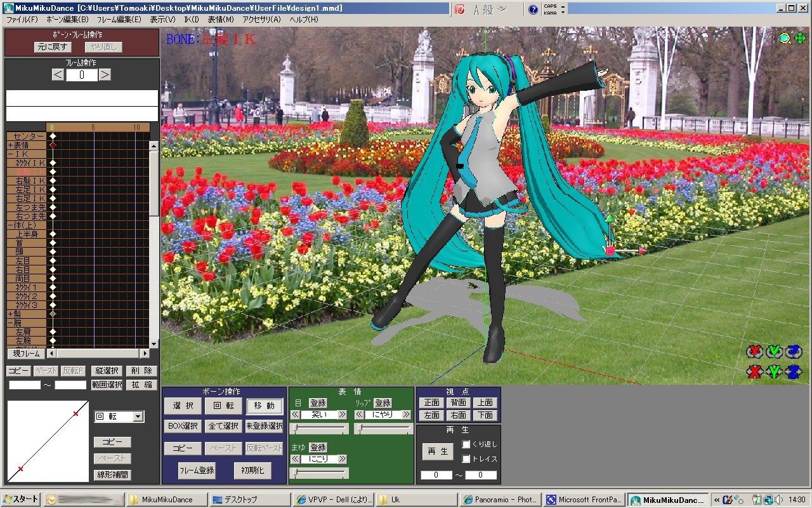
Task: Click the red IME input mode icon
Action: [x=459, y=9]
